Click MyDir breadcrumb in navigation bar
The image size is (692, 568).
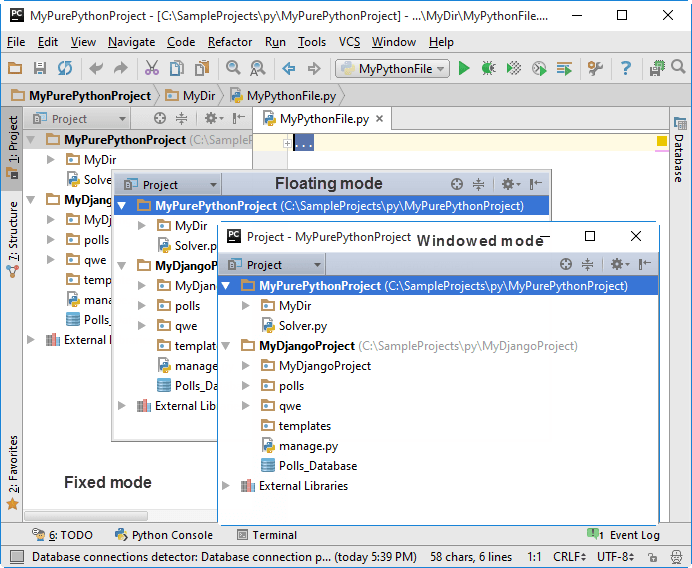190,95
